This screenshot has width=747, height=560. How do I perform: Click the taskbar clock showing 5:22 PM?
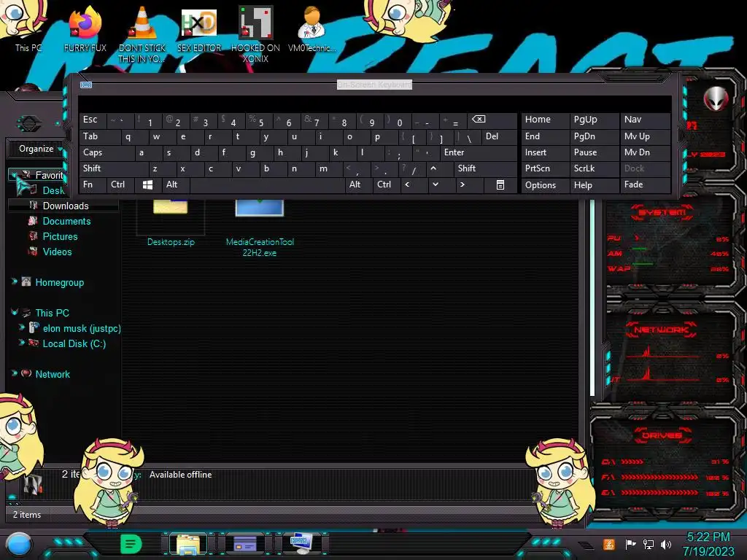click(708, 544)
